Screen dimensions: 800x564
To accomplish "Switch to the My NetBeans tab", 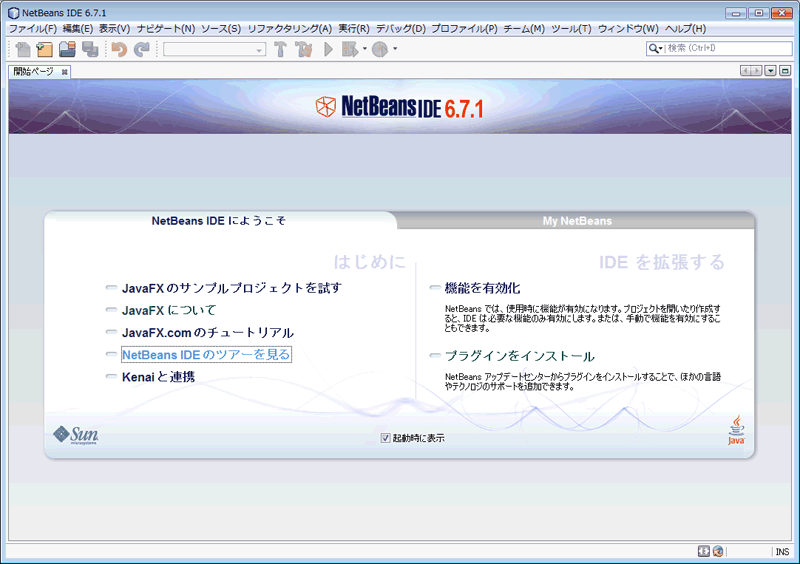I will coord(577,221).
